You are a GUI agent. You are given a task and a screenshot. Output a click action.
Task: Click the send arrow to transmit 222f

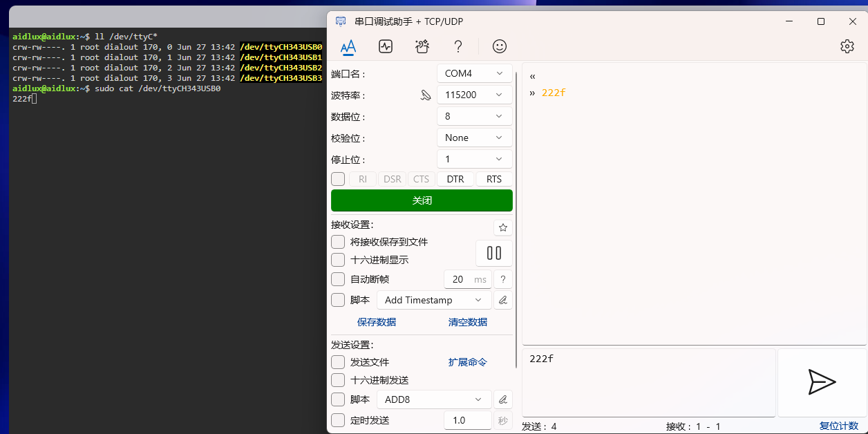coord(821,383)
